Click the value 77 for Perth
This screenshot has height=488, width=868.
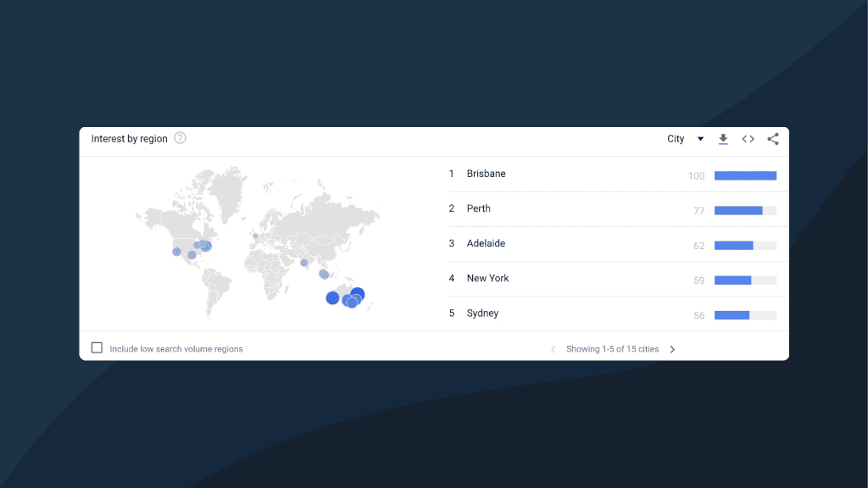(x=698, y=211)
